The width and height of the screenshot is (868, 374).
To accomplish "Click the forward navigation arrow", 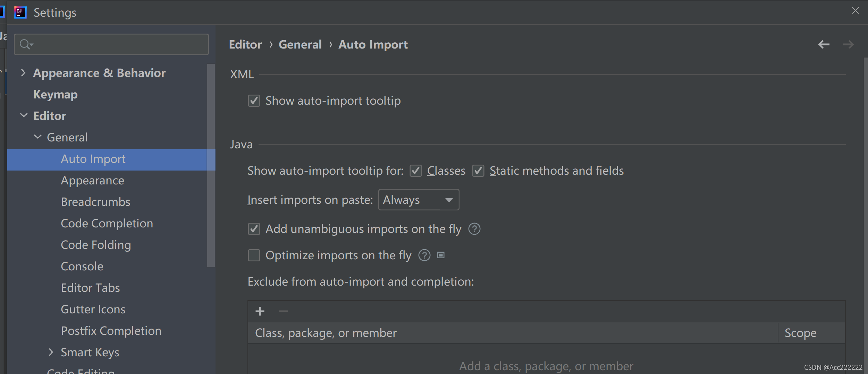I will [x=848, y=44].
